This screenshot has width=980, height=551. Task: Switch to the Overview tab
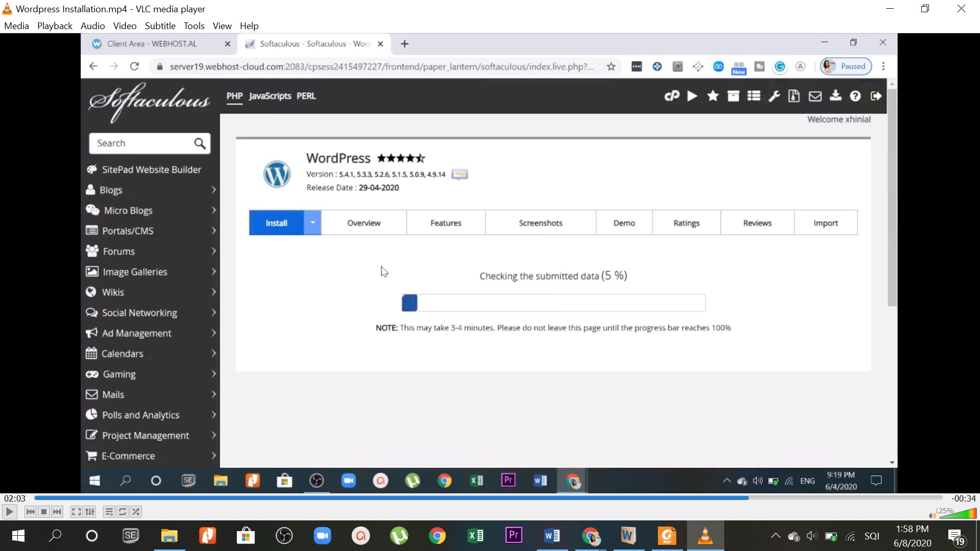[x=364, y=222]
